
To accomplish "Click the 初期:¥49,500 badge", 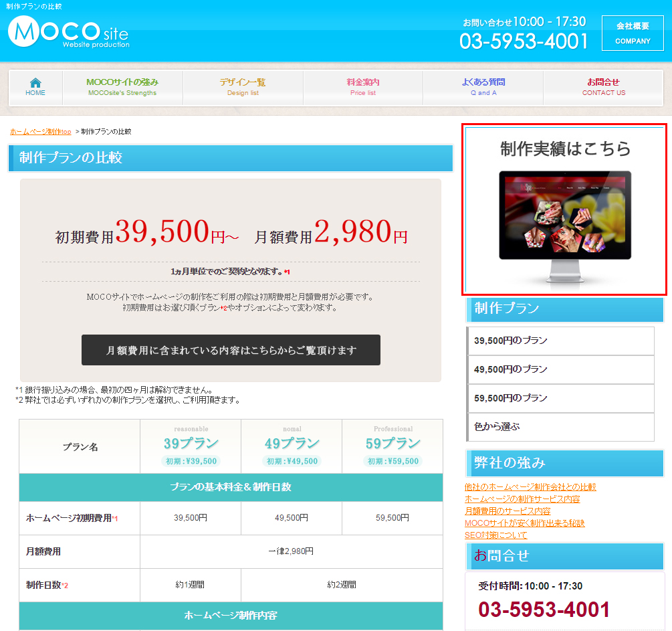I will pos(292,461).
